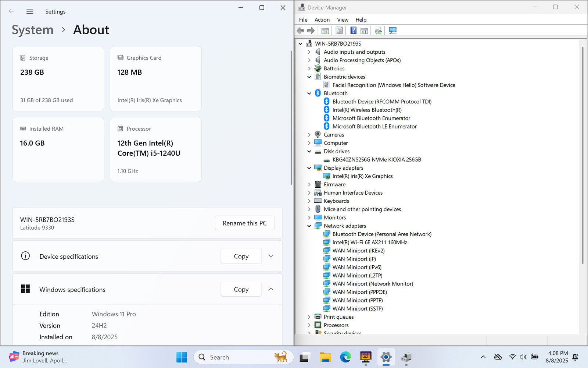Click the Show/Hide Action Pane toolbar icon
Viewport: 588px width, 368px height.
[364, 31]
